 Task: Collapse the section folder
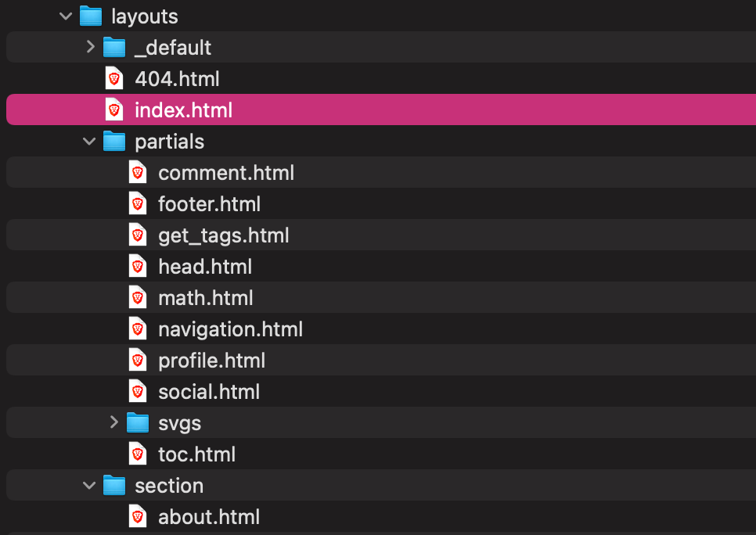(90, 485)
